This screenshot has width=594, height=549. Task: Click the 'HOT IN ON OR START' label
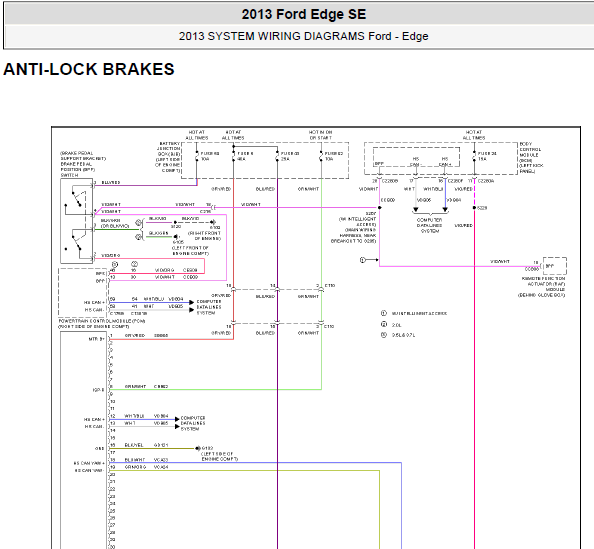[x=320, y=135]
